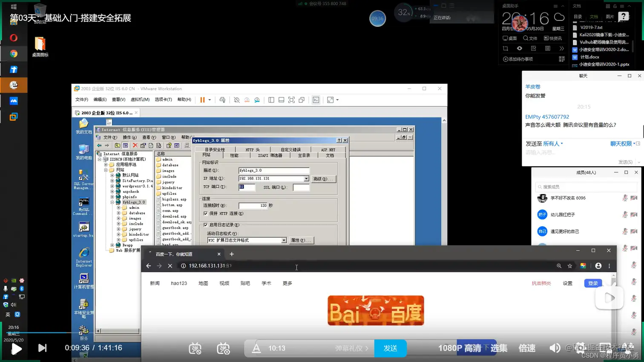Click the VMware unity mode icon
The height and width of the screenshot is (362, 644).
click(x=302, y=100)
